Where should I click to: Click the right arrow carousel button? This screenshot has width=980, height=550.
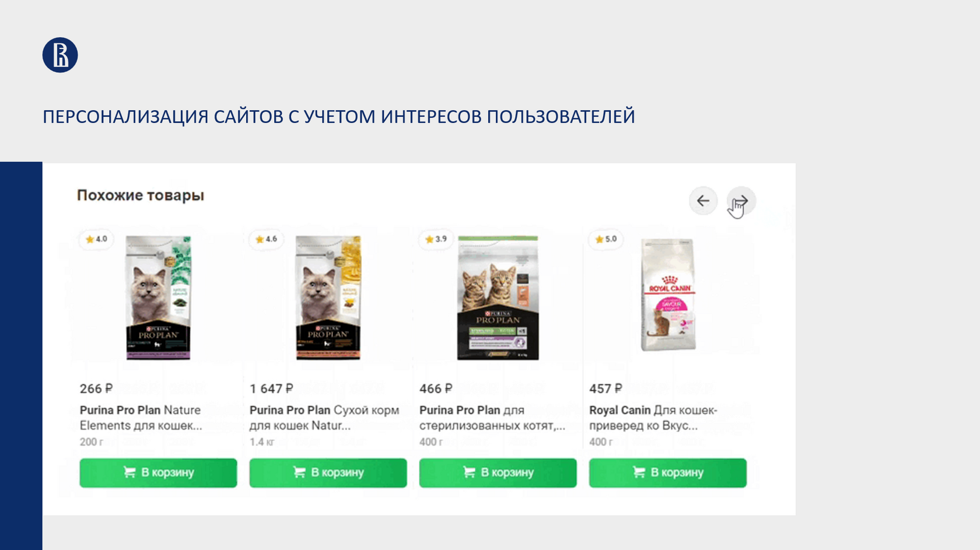[741, 201]
